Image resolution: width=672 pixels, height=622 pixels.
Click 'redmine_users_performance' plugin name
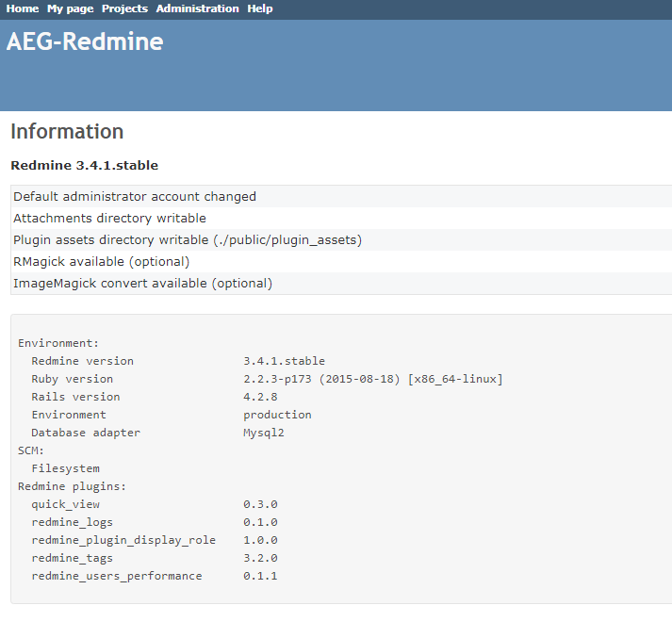pyautogui.click(x=117, y=576)
